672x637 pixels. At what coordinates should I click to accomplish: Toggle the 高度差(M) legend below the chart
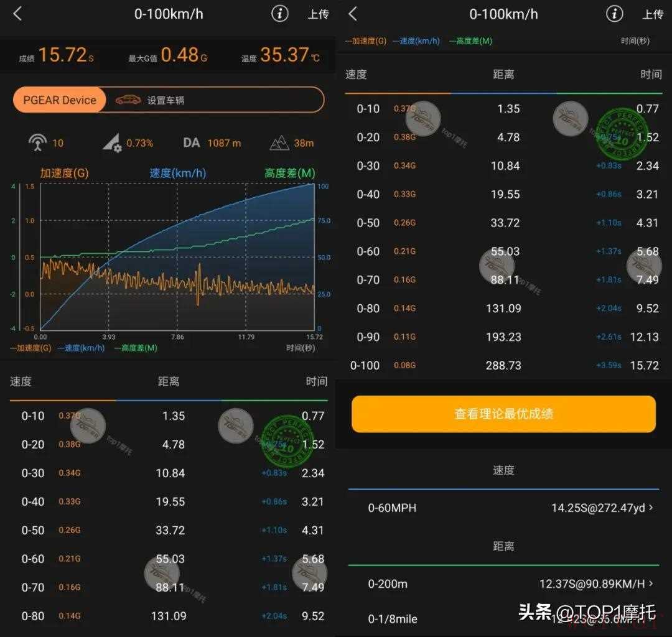(x=136, y=348)
